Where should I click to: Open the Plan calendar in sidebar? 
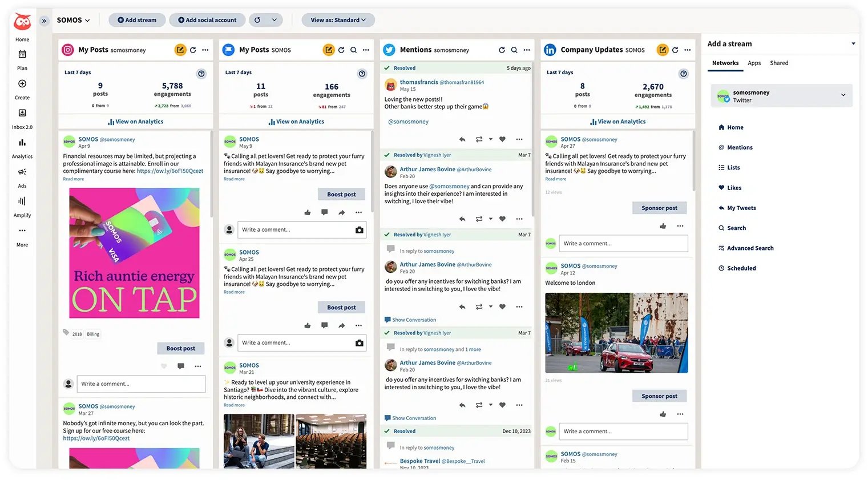tap(22, 55)
